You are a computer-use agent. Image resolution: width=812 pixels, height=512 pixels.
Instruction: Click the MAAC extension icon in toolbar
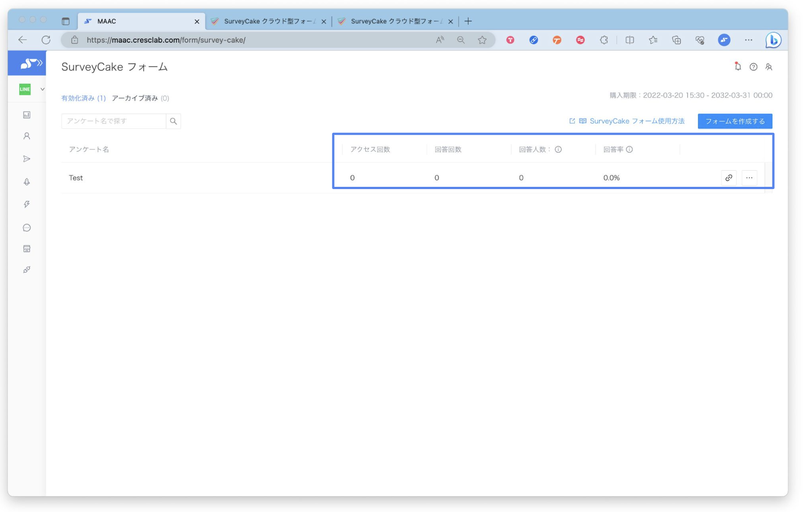[724, 40]
